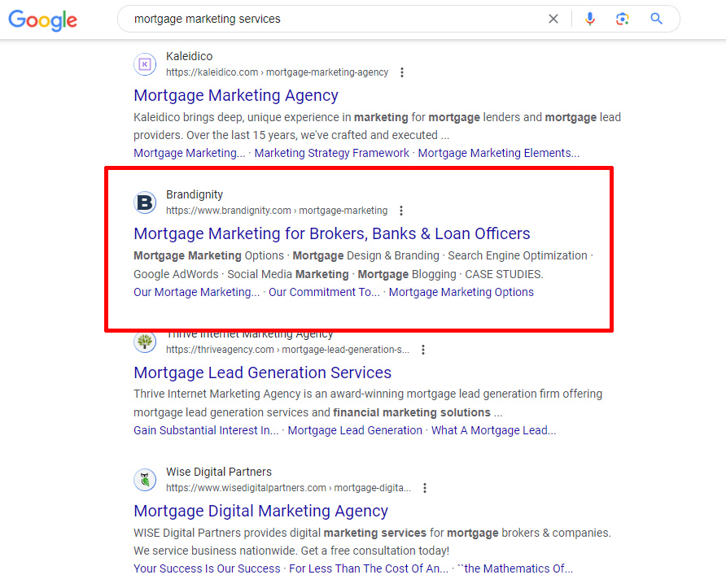Clear the search box with the X icon
This screenshot has height=588, width=726.
(x=553, y=19)
